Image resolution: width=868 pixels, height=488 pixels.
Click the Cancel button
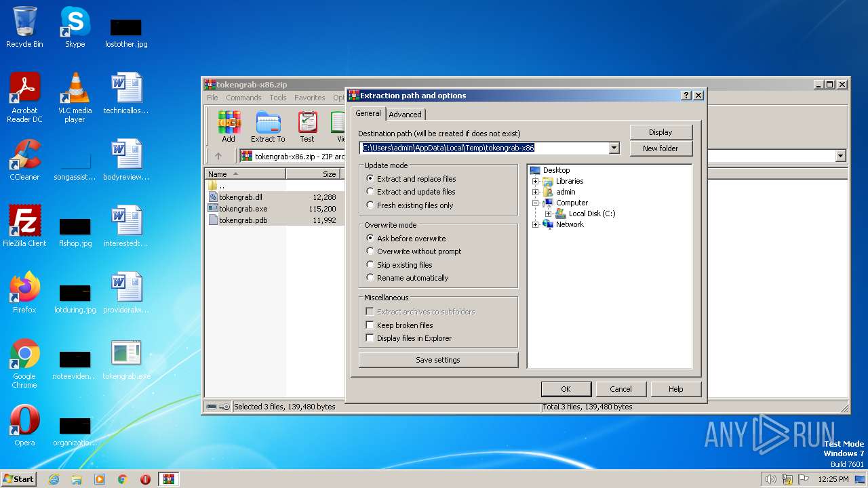[x=620, y=389]
